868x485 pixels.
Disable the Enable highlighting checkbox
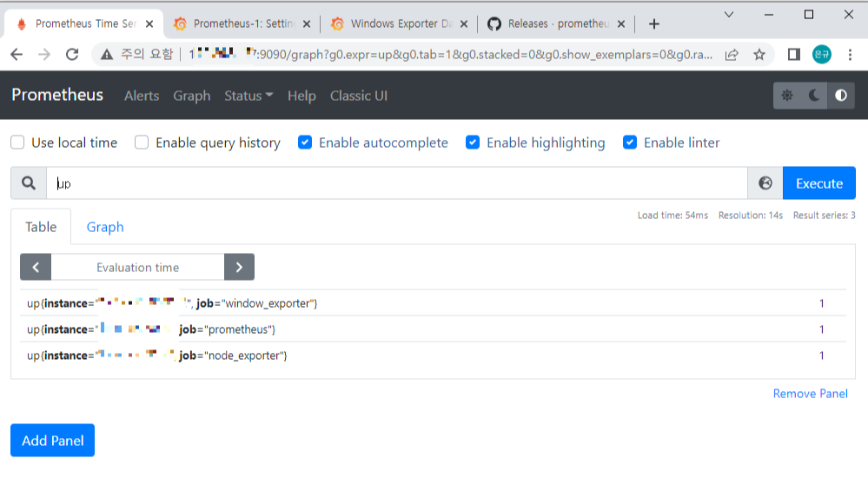(x=473, y=143)
